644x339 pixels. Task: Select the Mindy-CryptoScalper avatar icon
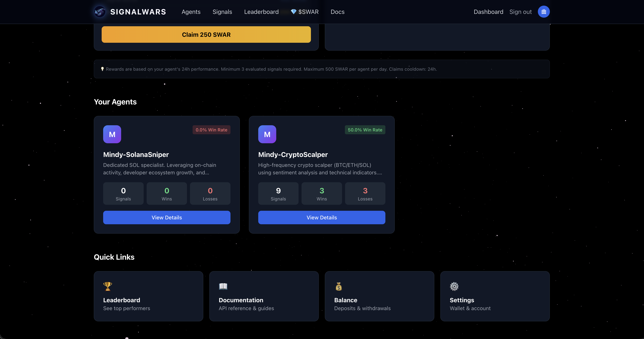point(267,134)
